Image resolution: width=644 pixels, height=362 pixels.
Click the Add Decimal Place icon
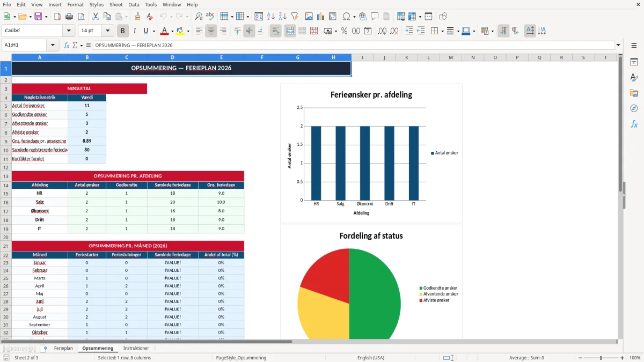click(x=382, y=31)
